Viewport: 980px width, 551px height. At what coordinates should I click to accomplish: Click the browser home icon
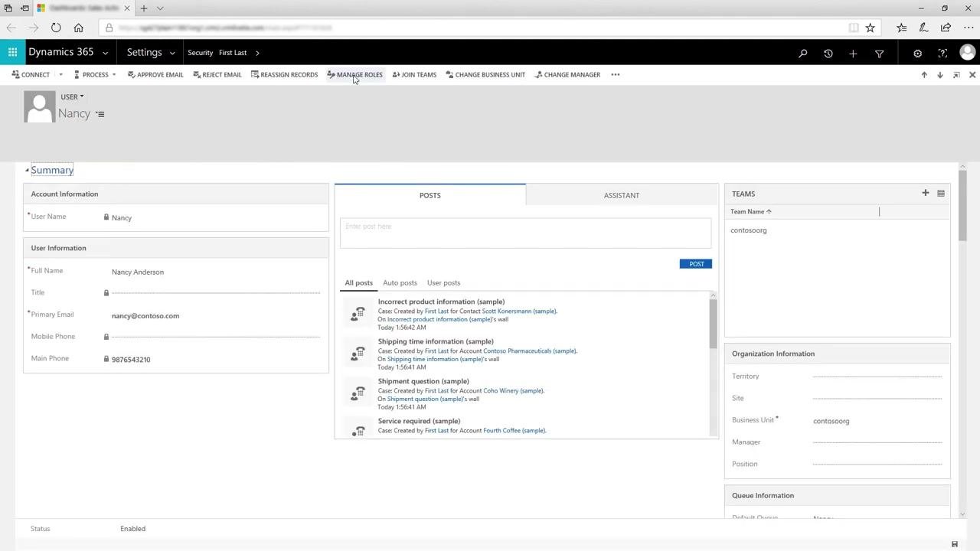[78, 28]
